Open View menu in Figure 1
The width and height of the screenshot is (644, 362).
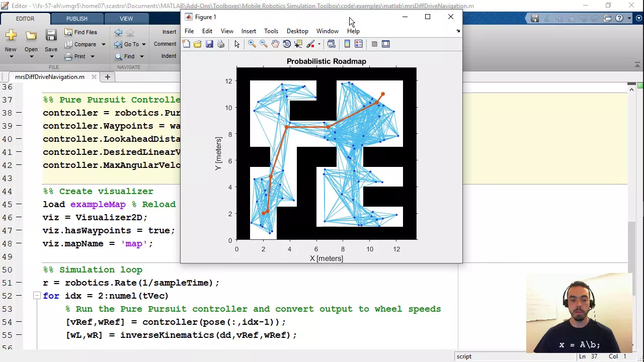click(x=227, y=31)
